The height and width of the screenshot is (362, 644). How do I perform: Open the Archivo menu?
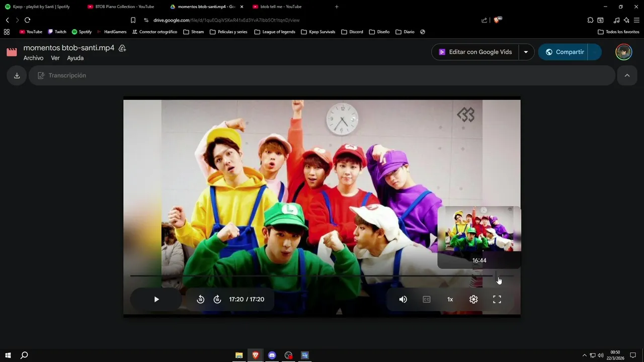[x=33, y=58]
